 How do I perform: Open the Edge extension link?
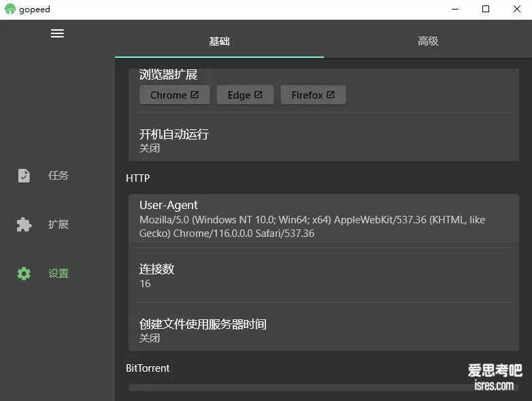[x=245, y=95]
